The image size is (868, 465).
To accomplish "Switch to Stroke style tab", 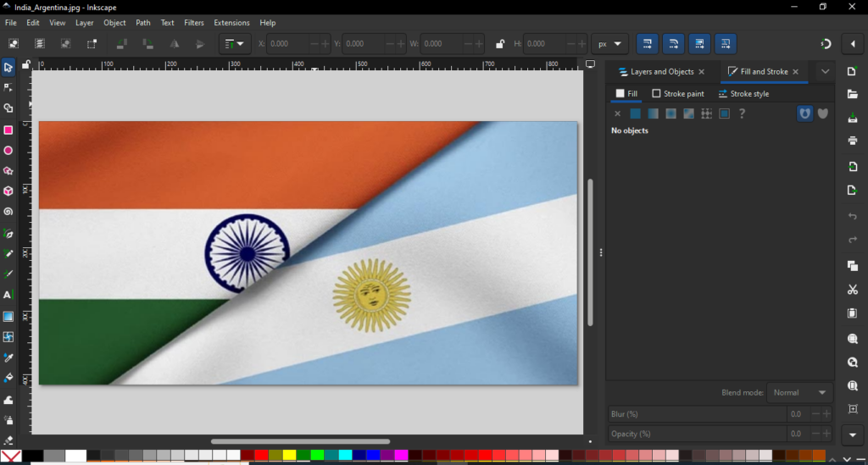I will click(x=743, y=94).
